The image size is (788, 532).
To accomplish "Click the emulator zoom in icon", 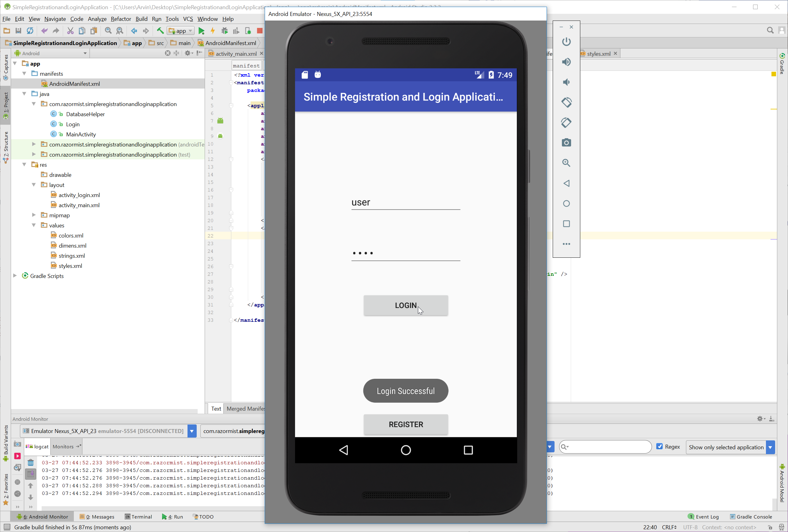I will 566,163.
